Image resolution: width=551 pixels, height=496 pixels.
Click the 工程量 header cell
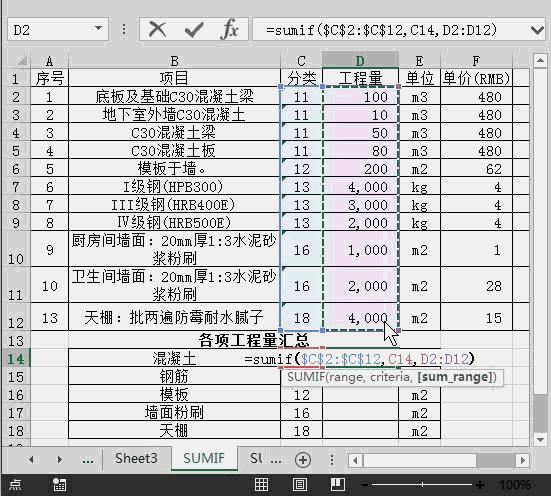tap(361, 78)
